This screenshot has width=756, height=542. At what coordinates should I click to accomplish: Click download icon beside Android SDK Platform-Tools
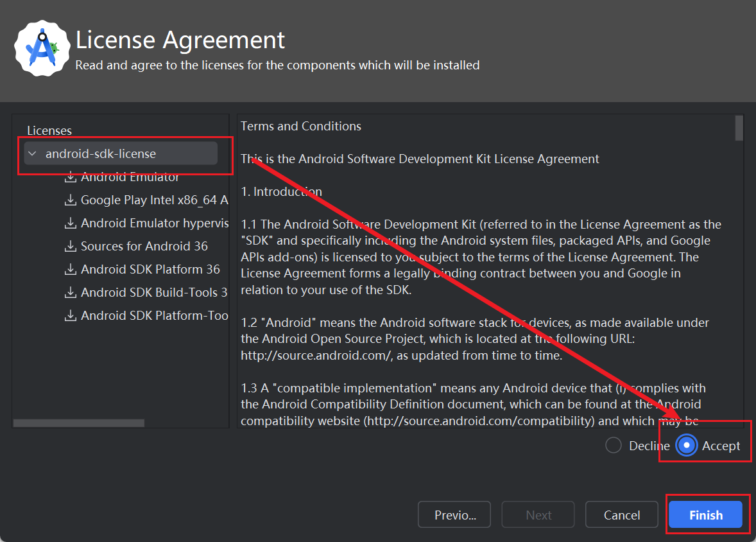pyautogui.click(x=71, y=316)
